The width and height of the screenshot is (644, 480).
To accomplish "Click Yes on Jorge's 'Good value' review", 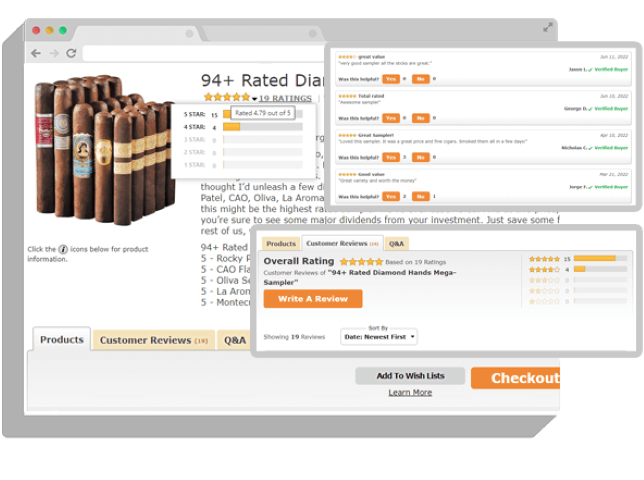I will [391, 196].
